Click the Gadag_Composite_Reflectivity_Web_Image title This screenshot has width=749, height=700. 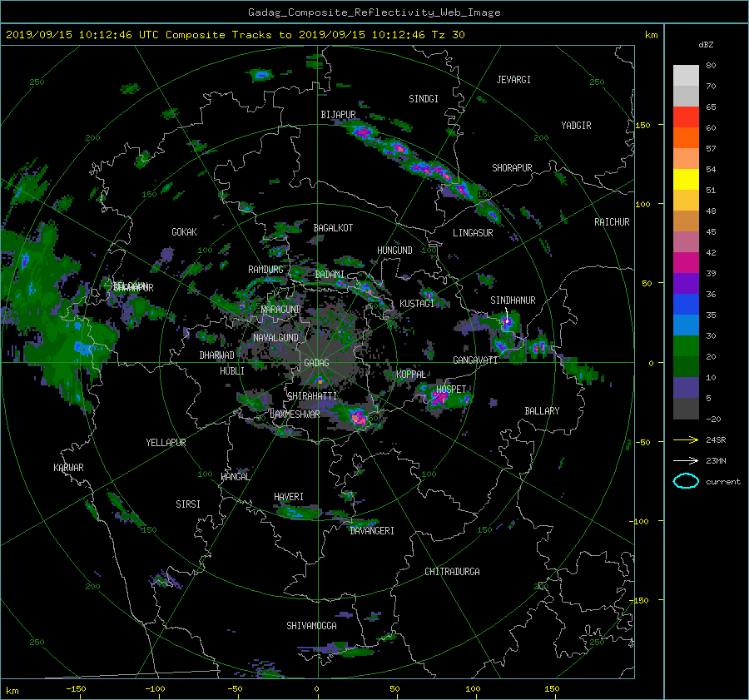pos(374,12)
